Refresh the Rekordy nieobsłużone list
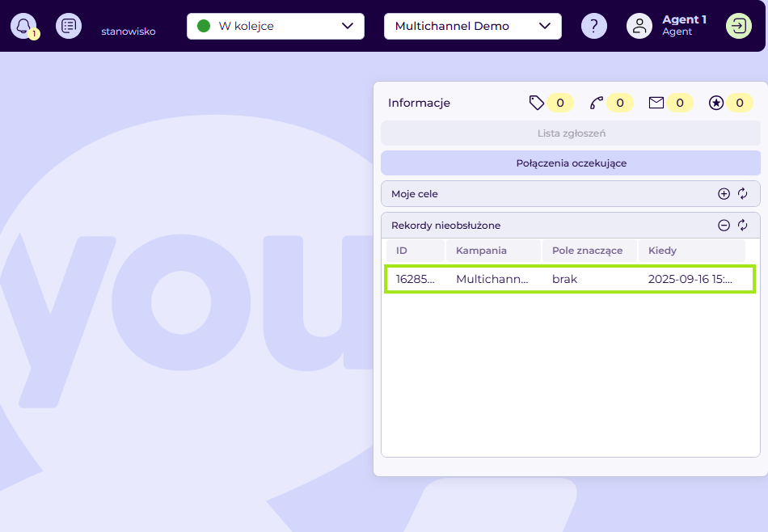Screen dimensions: 768x532 pyautogui.click(x=742, y=226)
